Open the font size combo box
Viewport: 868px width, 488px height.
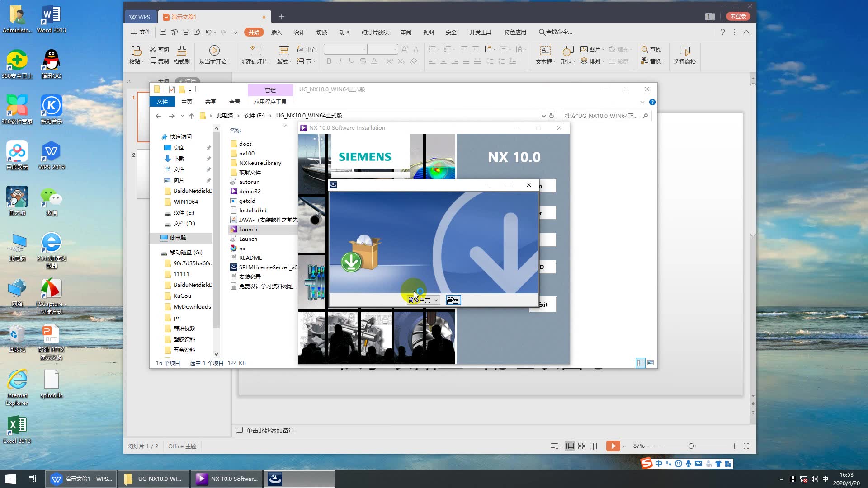382,49
